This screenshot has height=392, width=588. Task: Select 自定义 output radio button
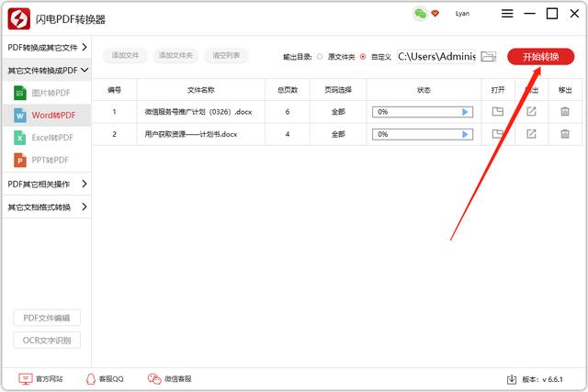pos(363,56)
